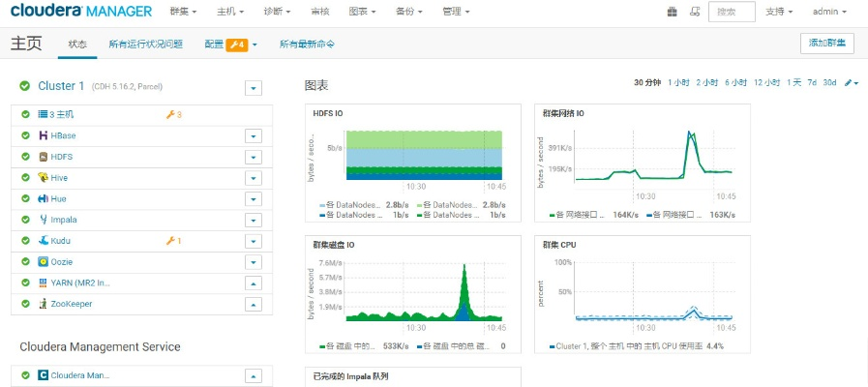Open the running commands icon in the header

pyautogui.click(x=695, y=11)
